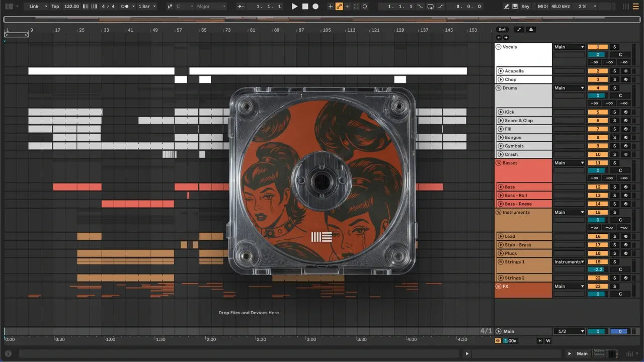Collapse the Basses group track

[499, 163]
